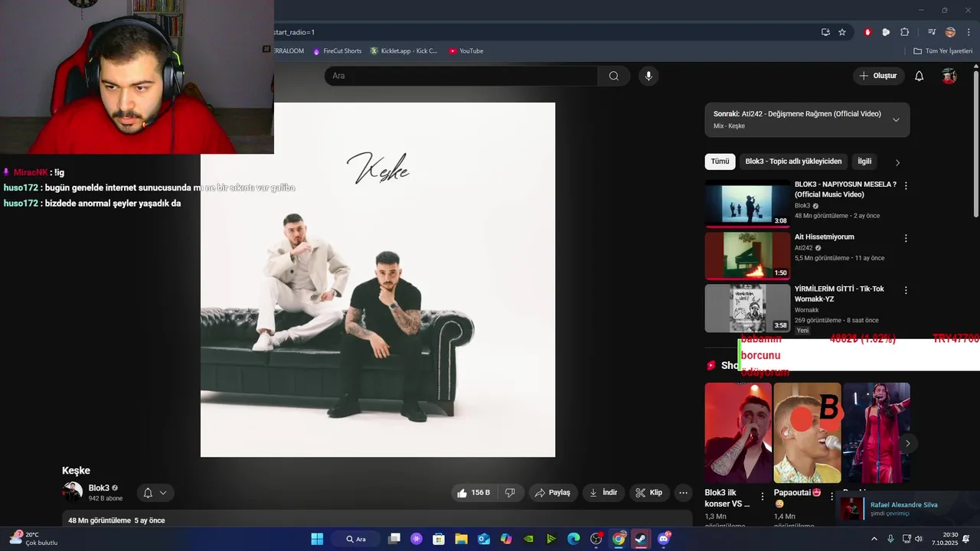Click the Paylaş share button
This screenshot has height=551, width=980.
click(553, 493)
